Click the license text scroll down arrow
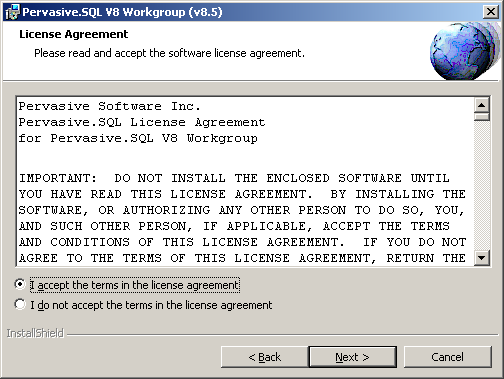 pyautogui.click(x=481, y=258)
